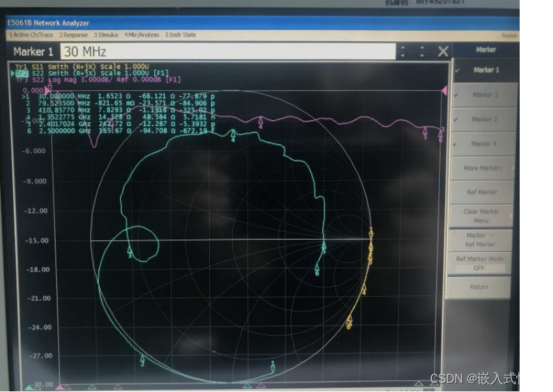This screenshot has width=553, height=392.
Task: Close the Marker 1 entry bar
Action: pyautogui.click(x=443, y=52)
